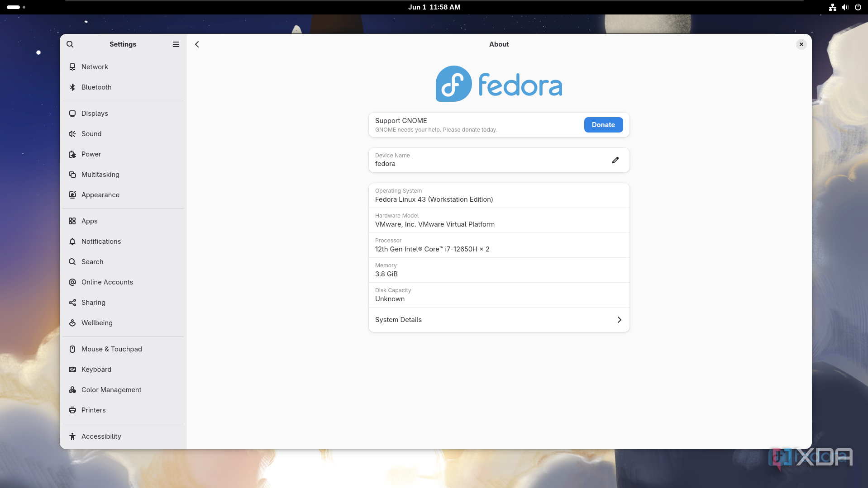Click Fedora Linux 43 (Workstation Edition) text

point(434,199)
